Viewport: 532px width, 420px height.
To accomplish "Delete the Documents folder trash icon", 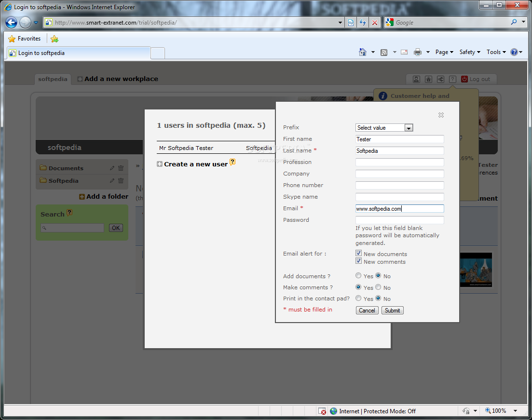I will (121, 168).
